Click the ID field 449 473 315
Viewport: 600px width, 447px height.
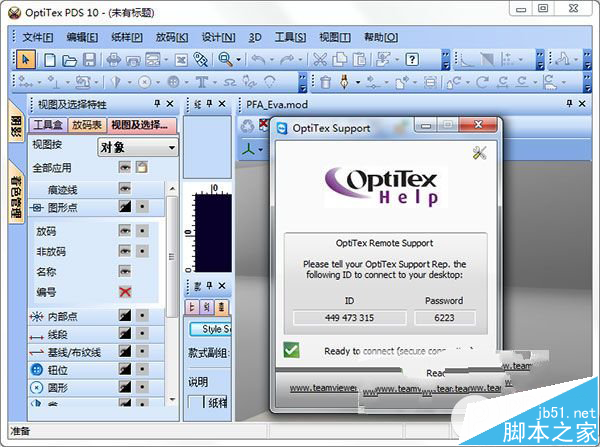point(349,318)
